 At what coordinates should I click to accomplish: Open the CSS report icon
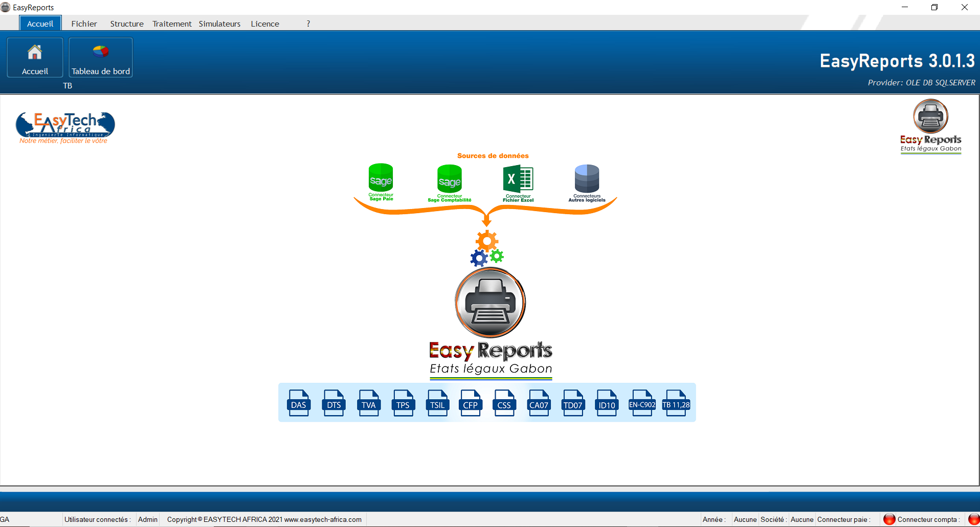504,403
